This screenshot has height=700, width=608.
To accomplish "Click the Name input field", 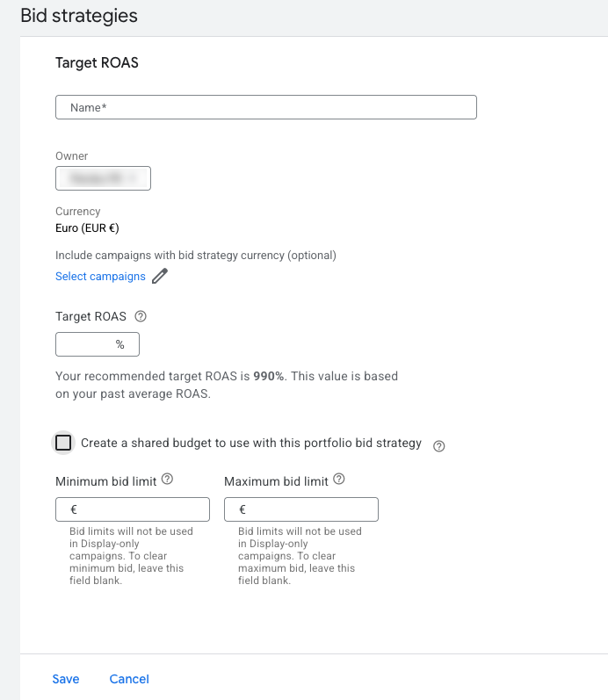I will click(266, 107).
